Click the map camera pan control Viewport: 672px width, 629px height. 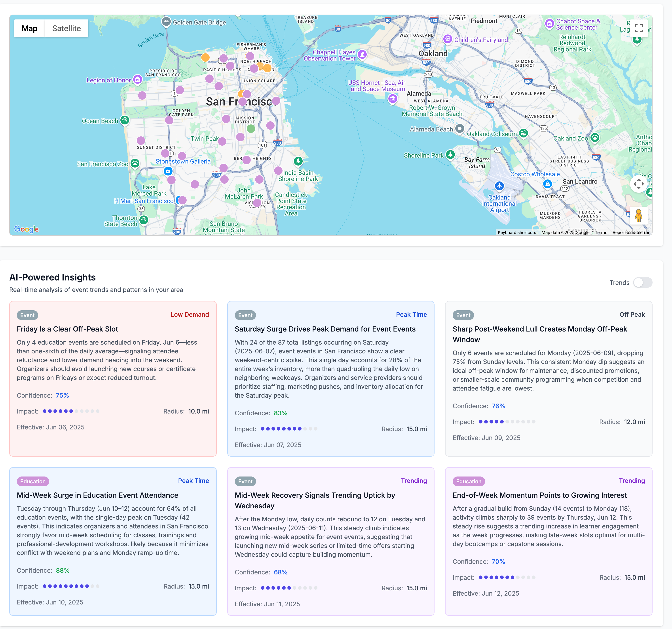tap(639, 184)
